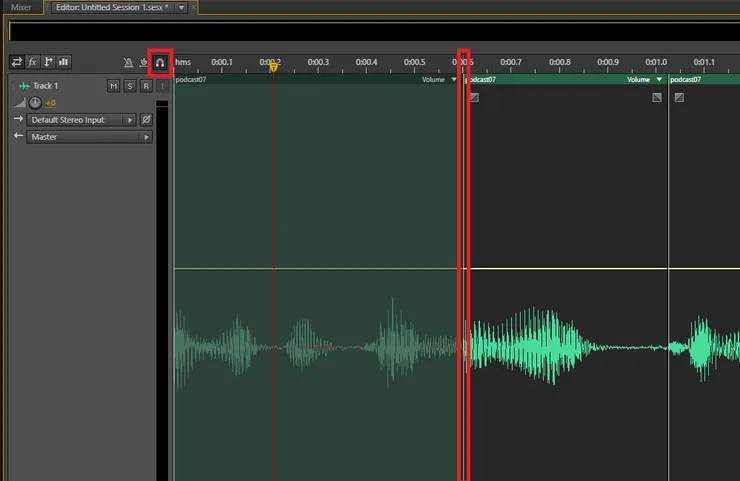
Task: Select the Editor: Untitled Session 1.sesx tab
Action: click(x=111, y=7)
